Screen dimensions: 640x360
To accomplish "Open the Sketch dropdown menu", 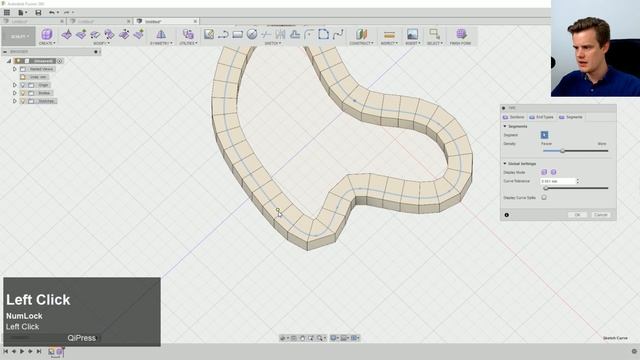I will pos(273,43).
